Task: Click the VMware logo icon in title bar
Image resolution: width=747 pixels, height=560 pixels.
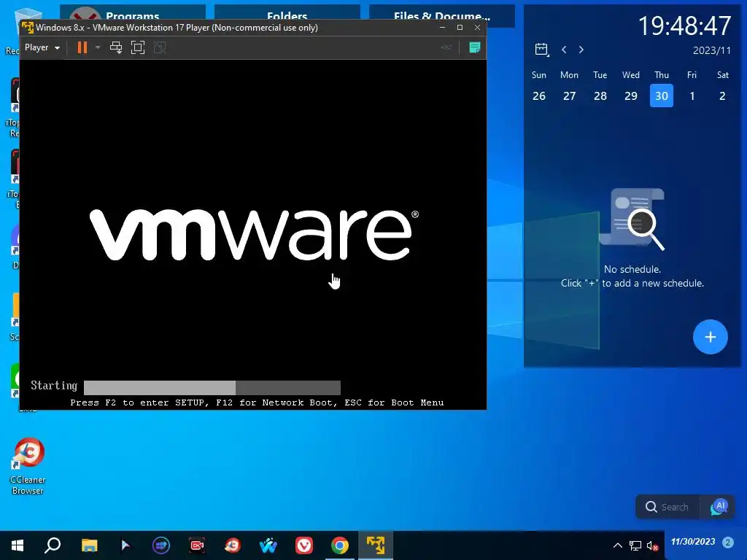Action: [x=28, y=28]
